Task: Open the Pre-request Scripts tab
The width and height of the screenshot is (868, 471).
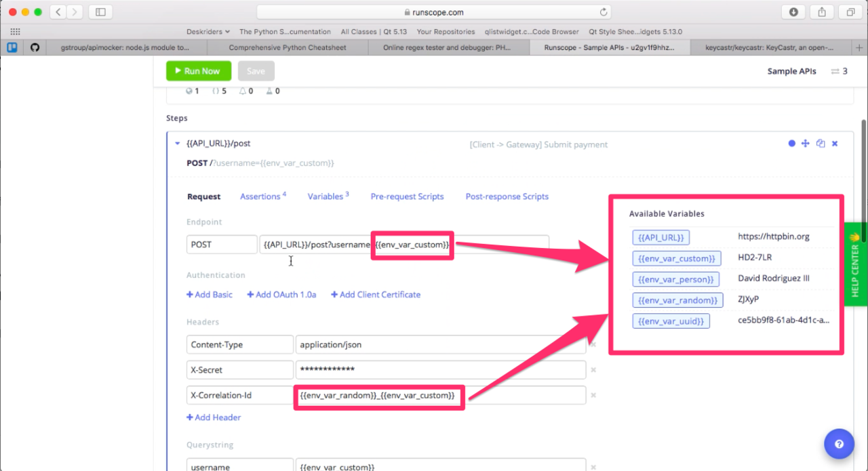Action: point(407,197)
